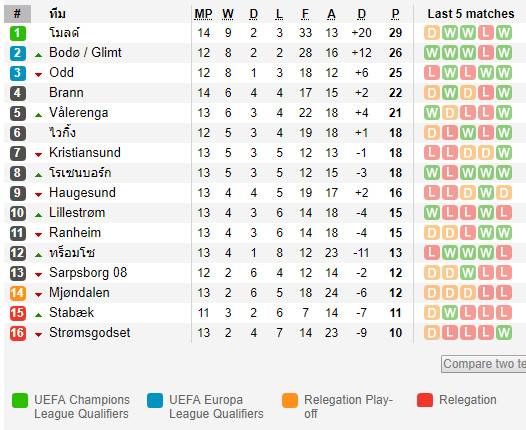Open the Haugesund team link
This screenshot has height=430, width=526.
pyautogui.click(x=82, y=193)
